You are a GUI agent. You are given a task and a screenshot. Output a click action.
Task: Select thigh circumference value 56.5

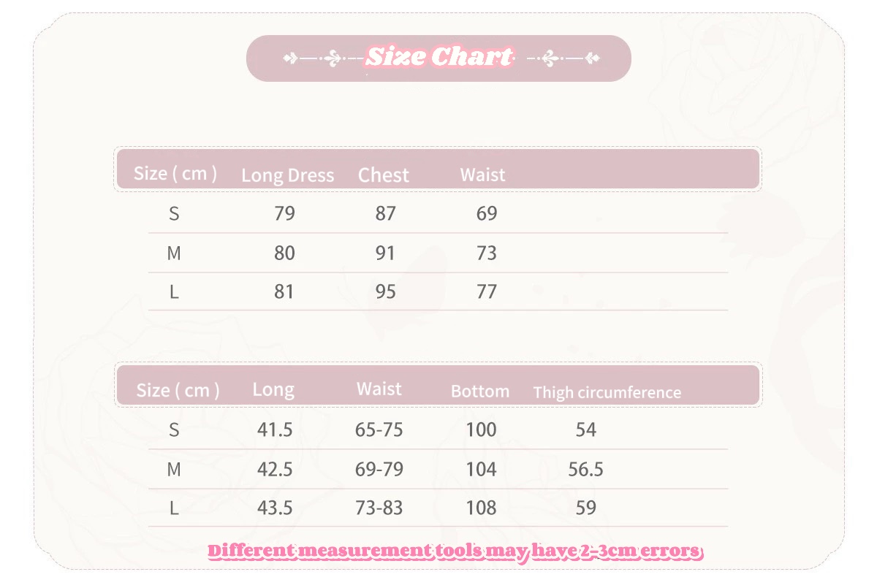pyautogui.click(x=585, y=469)
